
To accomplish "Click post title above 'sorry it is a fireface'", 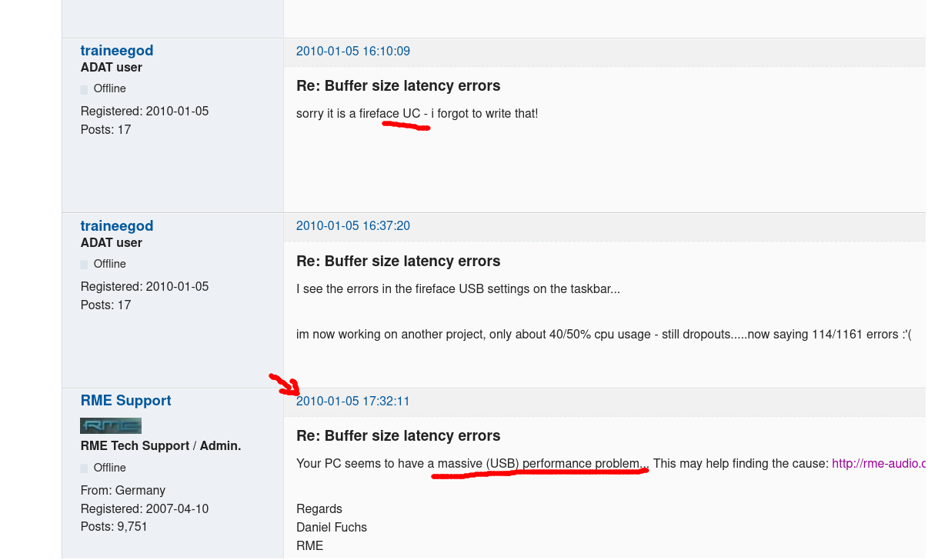I will [399, 86].
